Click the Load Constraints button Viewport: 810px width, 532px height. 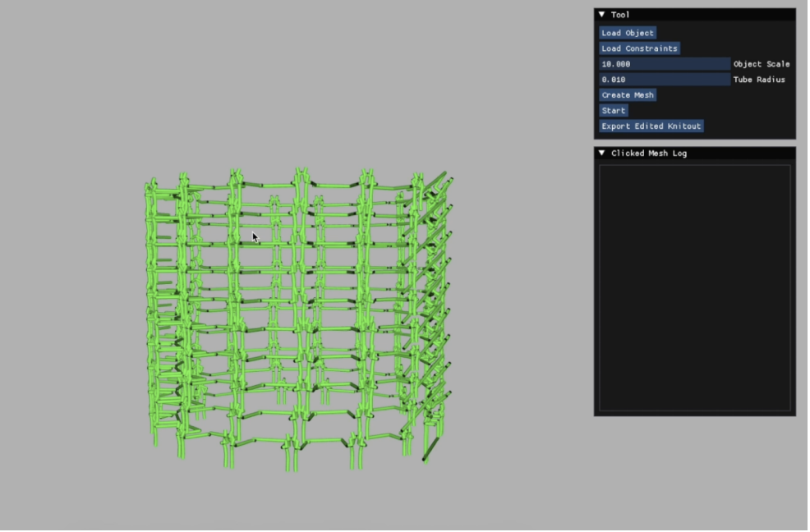point(639,48)
